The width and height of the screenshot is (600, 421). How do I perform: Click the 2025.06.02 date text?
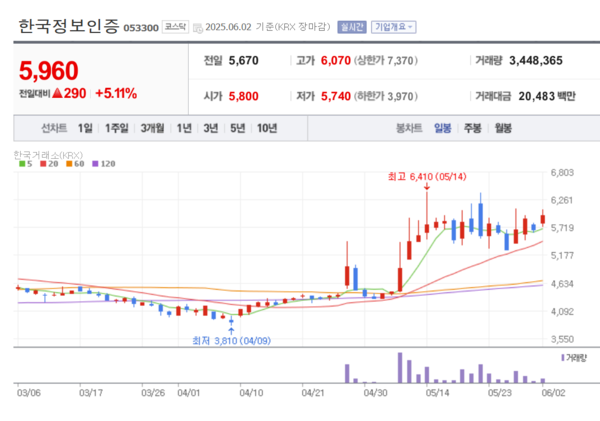pyautogui.click(x=228, y=27)
